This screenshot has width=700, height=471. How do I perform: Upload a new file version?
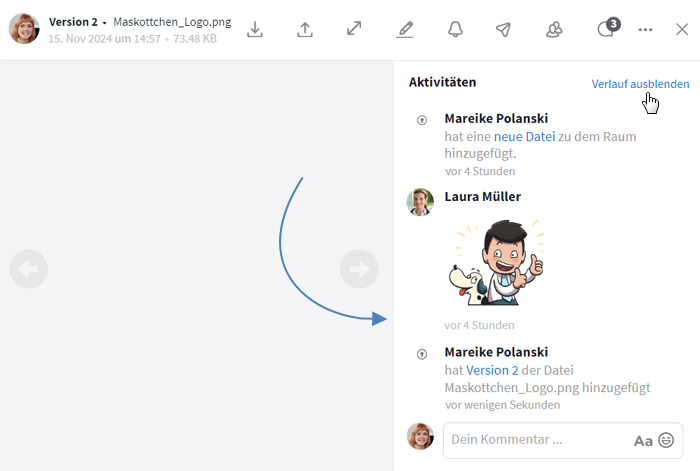(305, 29)
